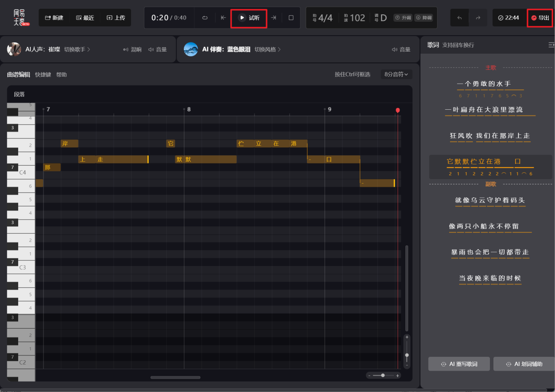
Task: Click the AI 重写歌词 button
Action: 459,364
